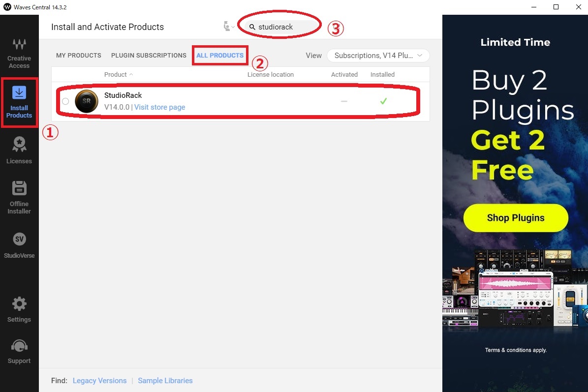Click the License location column header
588x392 pixels.
point(270,75)
